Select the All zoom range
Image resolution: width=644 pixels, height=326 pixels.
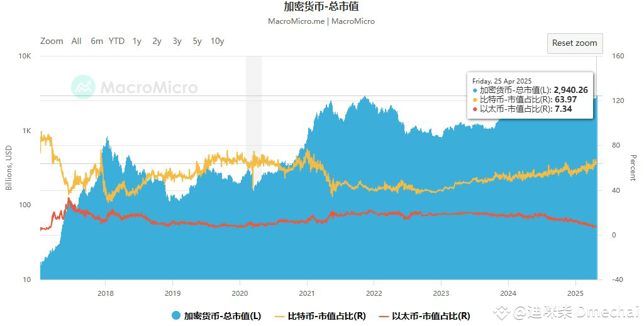pos(76,41)
